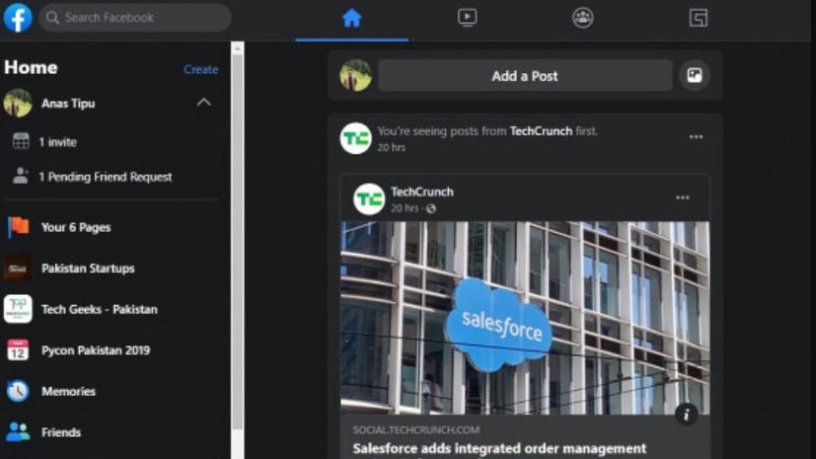Open the Watch video tab
816x459 pixels.
click(467, 18)
